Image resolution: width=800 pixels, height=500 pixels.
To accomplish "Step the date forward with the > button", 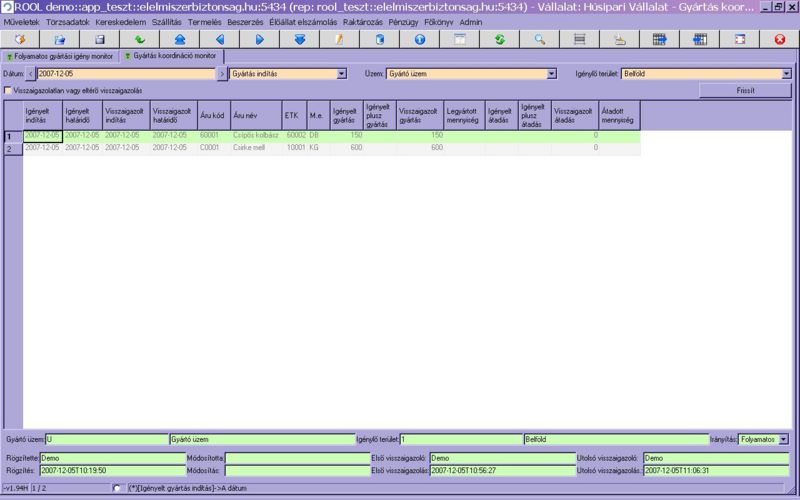I will tap(222, 74).
